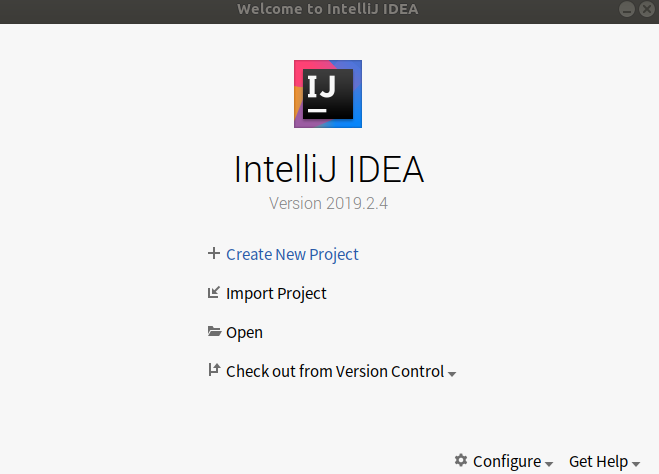Click the Open text link
This screenshot has height=474, width=659.
[244, 333]
